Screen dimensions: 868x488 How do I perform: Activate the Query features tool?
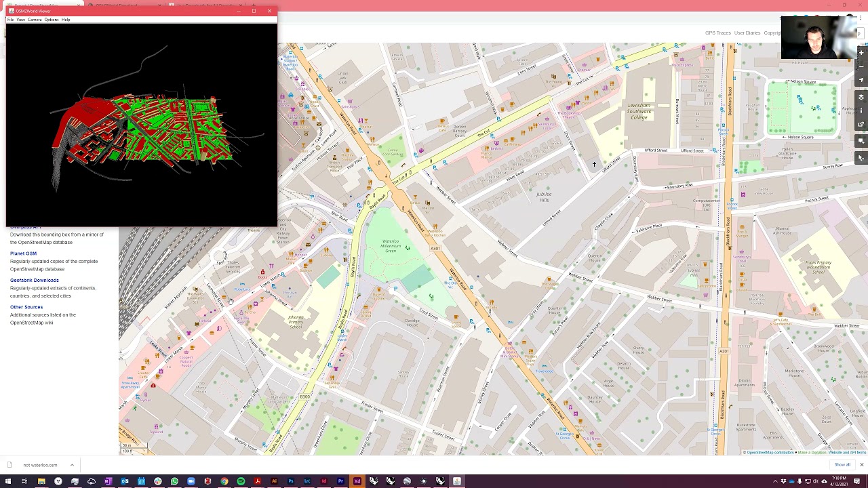861,157
